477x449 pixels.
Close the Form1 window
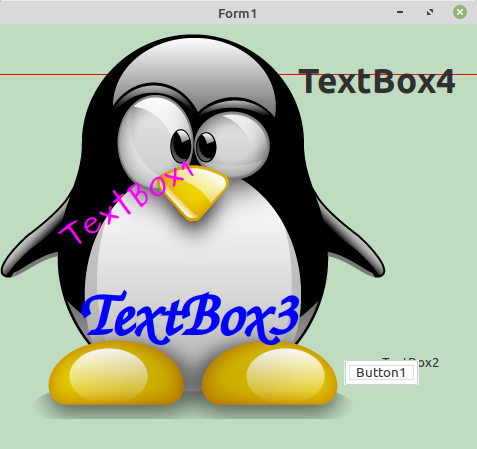pos(460,12)
